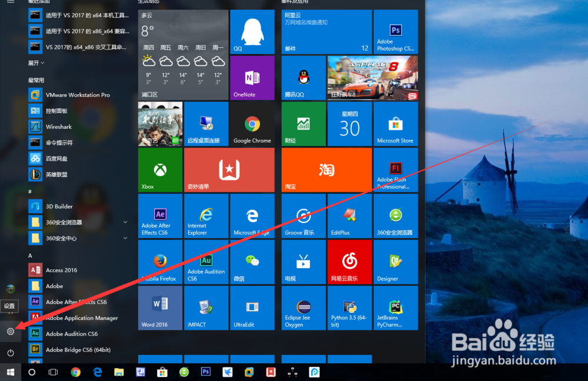Open the weather tile showing 8°
The width and height of the screenshot is (588, 381).
[x=183, y=55]
